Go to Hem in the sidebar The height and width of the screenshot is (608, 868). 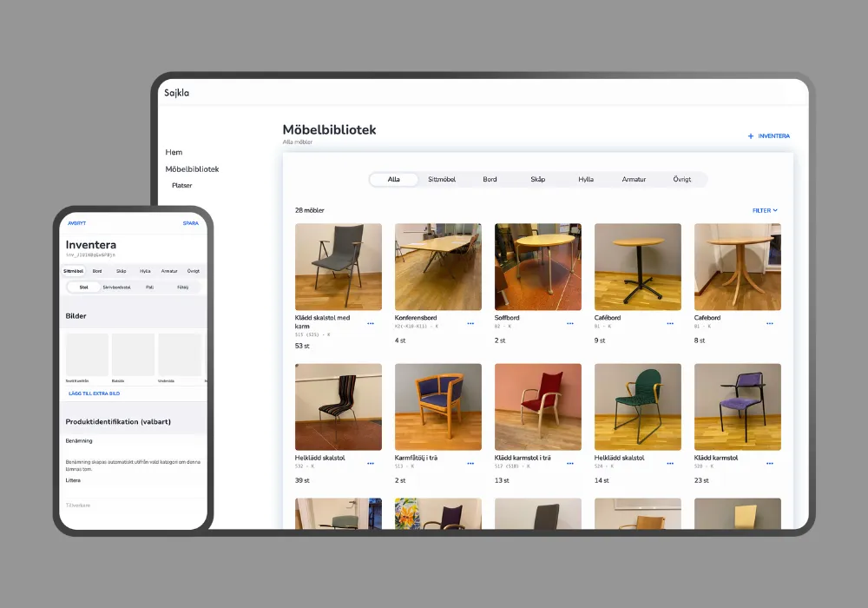point(174,152)
